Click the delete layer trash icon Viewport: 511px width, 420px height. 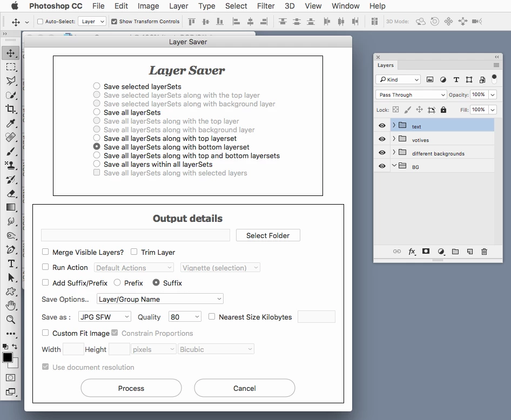(x=485, y=252)
